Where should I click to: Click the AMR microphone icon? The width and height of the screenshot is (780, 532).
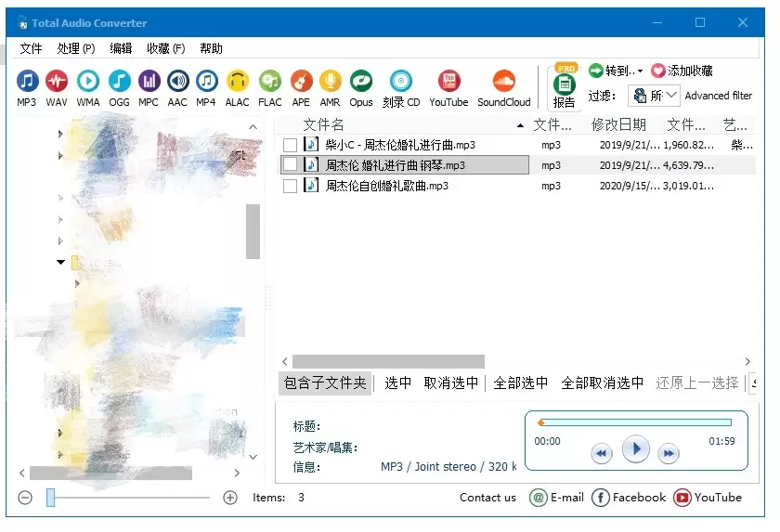[x=331, y=81]
